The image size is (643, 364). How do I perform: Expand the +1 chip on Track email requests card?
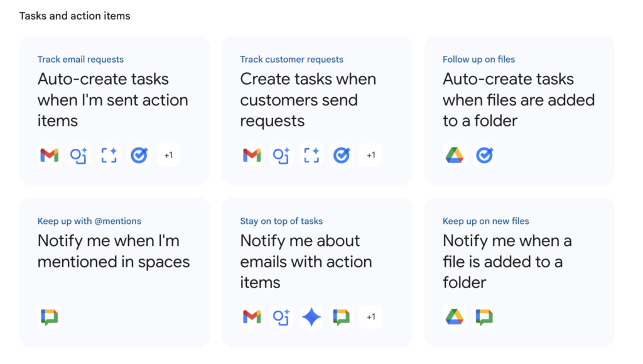coord(168,155)
